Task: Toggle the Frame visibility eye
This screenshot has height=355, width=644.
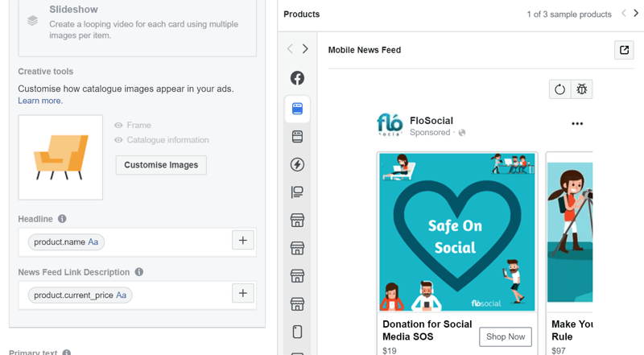Action: [x=118, y=126]
